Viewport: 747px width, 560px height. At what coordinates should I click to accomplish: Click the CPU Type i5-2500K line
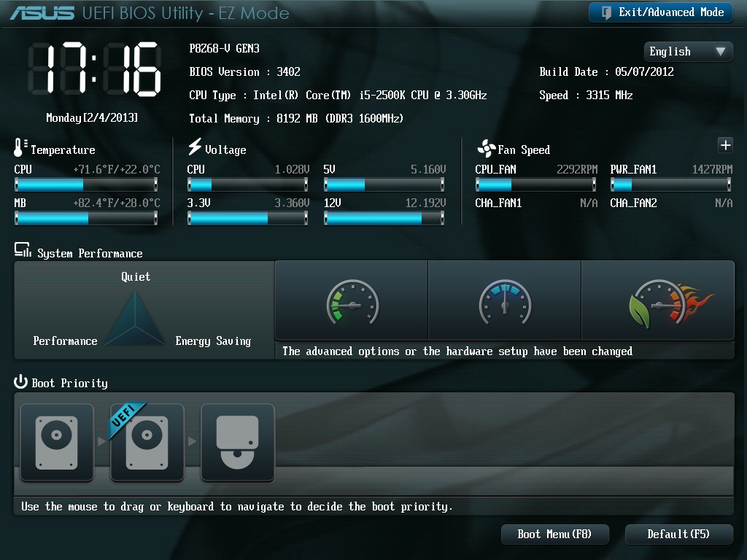338,96
